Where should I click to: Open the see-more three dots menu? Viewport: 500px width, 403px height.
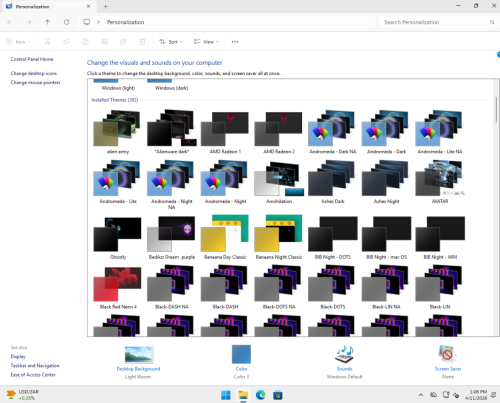(235, 42)
